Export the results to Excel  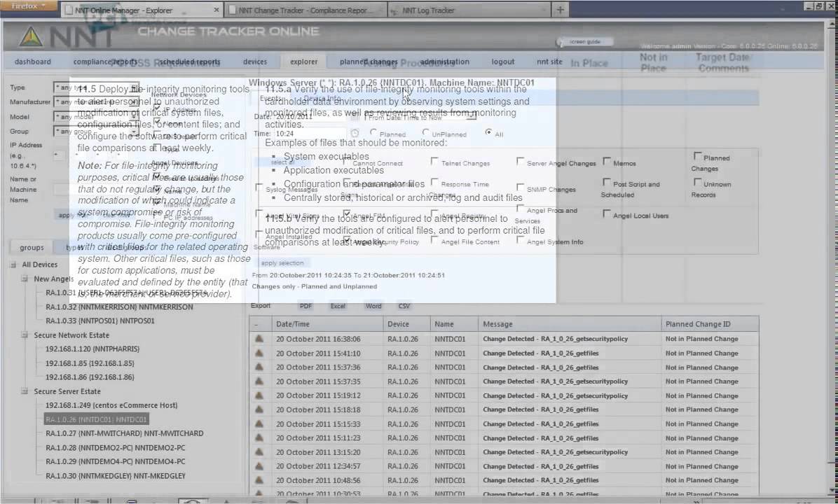coord(338,306)
